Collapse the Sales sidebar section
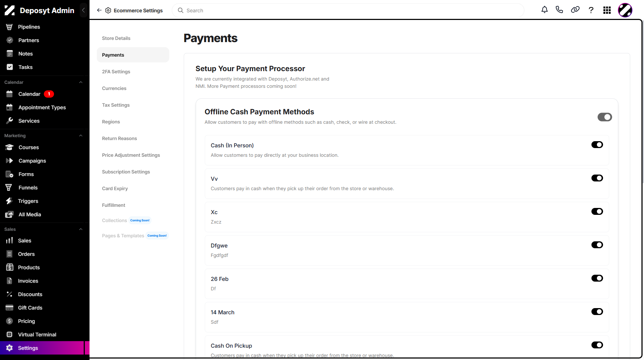The height and width of the screenshot is (360, 644). click(x=81, y=229)
